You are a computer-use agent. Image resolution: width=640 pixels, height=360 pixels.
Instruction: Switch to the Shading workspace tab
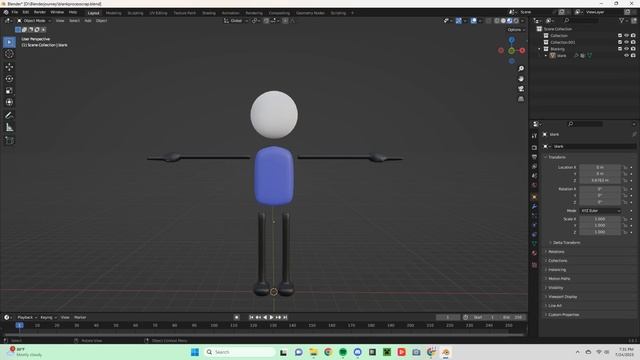(x=209, y=13)
